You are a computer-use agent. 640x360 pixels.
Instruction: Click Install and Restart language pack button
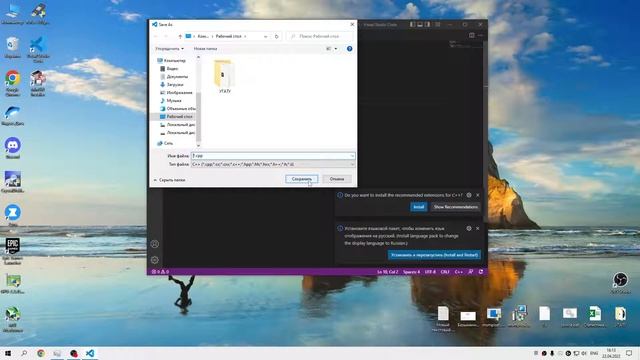coord(434,255)
